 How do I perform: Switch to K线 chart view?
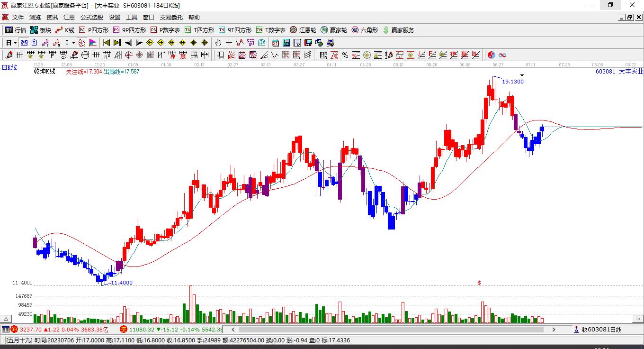pyautogui.click(x=65, y=30)
